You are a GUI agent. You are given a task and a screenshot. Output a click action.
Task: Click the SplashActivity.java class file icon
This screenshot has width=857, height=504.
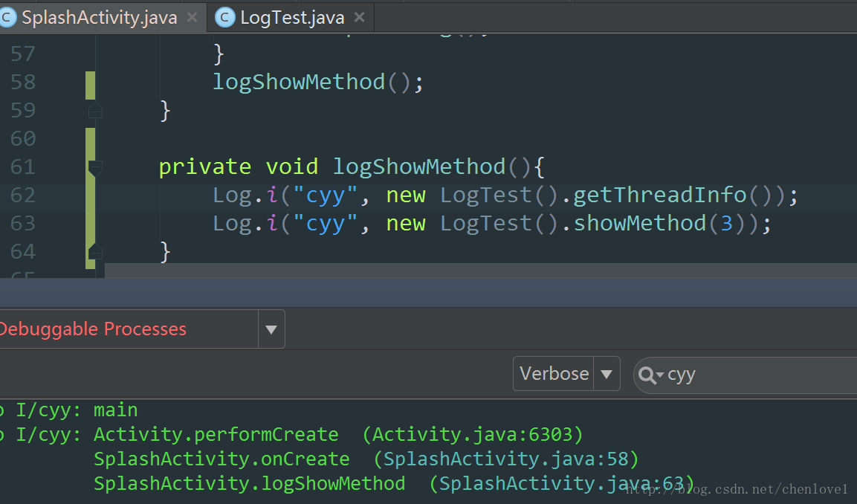coord(7,18)
